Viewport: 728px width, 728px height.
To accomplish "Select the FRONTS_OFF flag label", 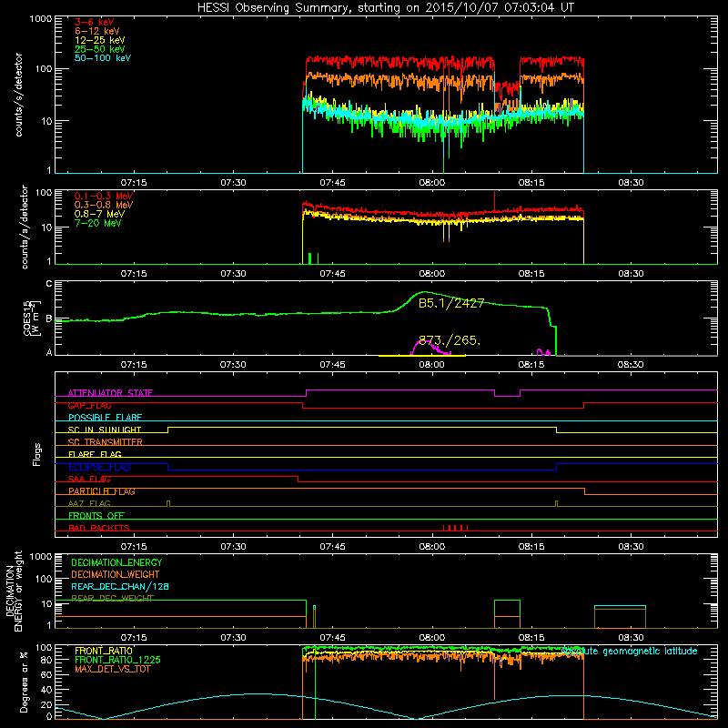I will pyautogui.click(x=96, y=516).
